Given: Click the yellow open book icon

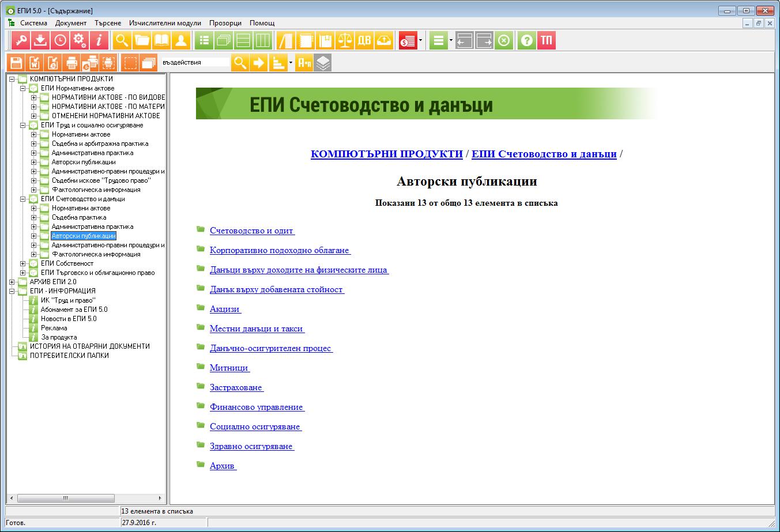Looking at the screenshot, I should click(x=162, y=40).
